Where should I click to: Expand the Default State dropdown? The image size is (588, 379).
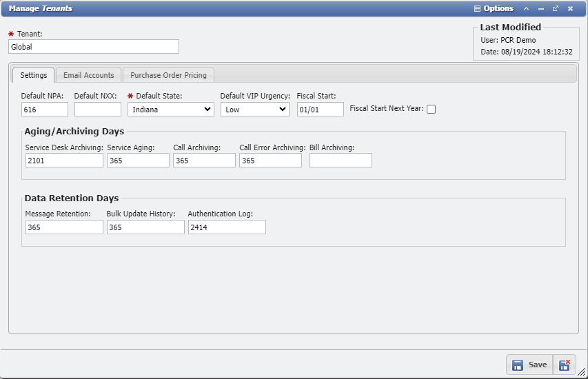pos(171,109)
